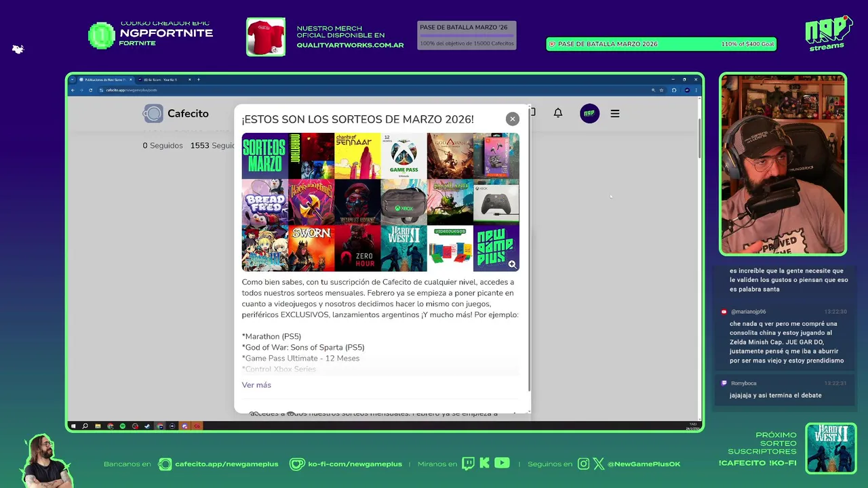This screenshot has width=868, height=488.
Task: Click the Chrome back arrow
Action: (73, 90)
